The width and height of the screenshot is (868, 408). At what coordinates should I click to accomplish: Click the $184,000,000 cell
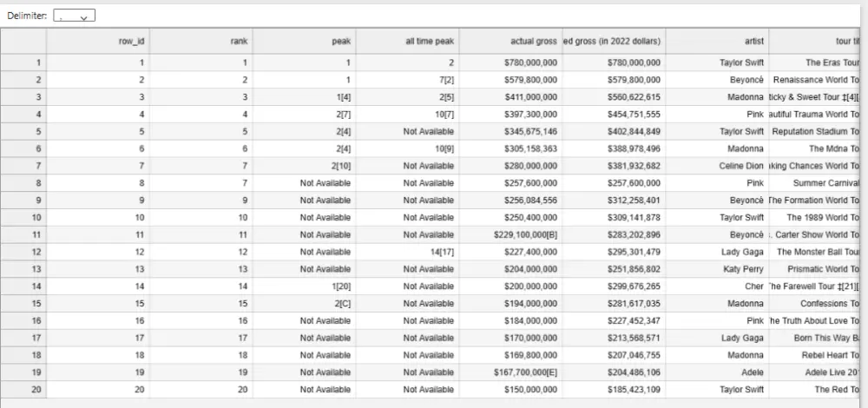pos(510,320)
